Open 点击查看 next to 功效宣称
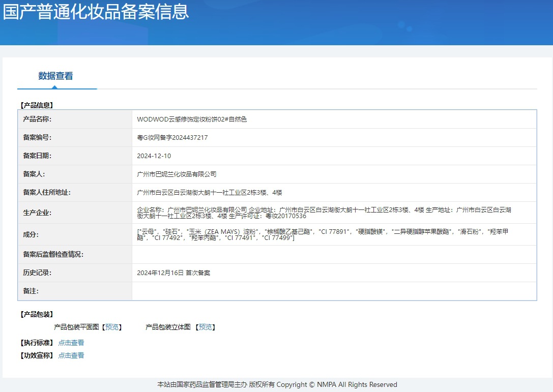This screenshot has width=553, height=392. coord(71,355)
